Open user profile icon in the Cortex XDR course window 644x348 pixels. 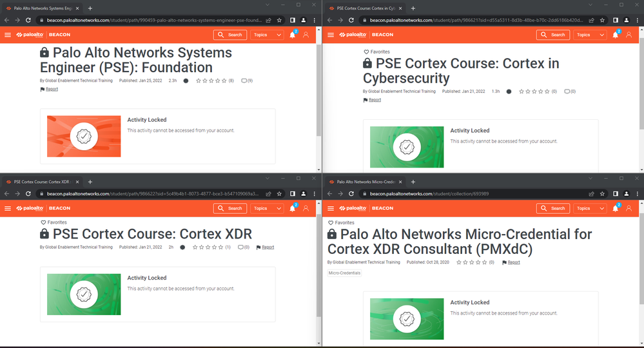pyautogui.click(x=306, y=208)
